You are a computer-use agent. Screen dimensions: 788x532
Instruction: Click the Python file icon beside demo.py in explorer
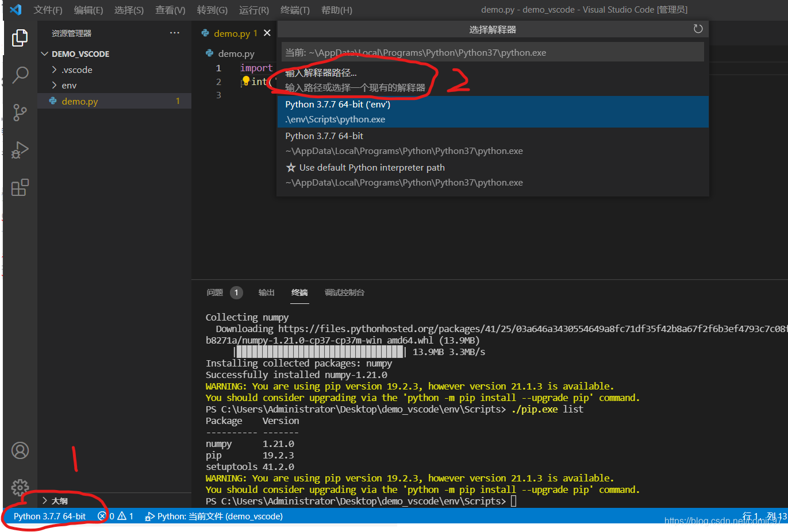pos(53,101)
